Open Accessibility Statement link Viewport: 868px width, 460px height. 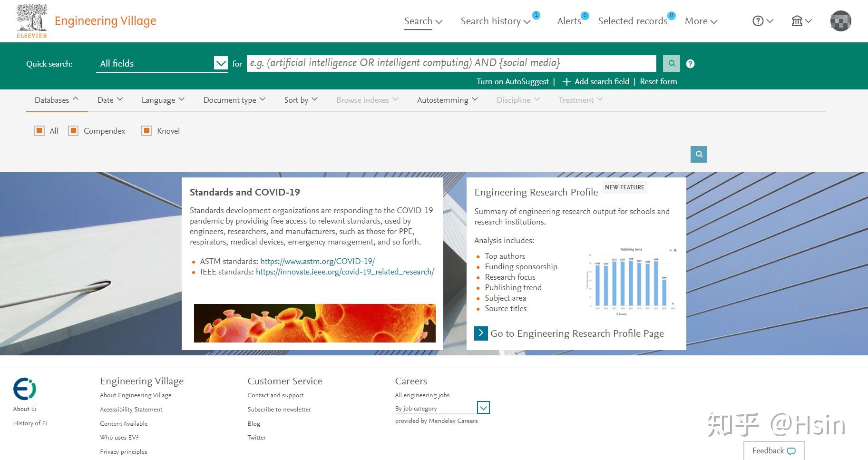pyautogui.click(x=131, y=410)
